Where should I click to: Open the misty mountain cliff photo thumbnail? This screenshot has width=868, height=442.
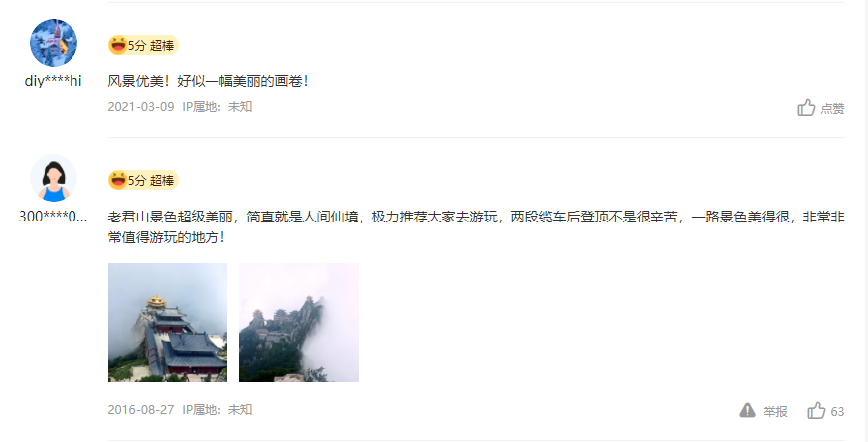click(299, 323)
